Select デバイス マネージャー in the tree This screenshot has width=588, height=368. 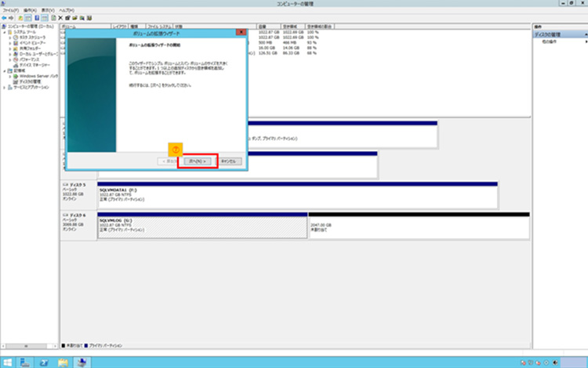coord(34,63)
